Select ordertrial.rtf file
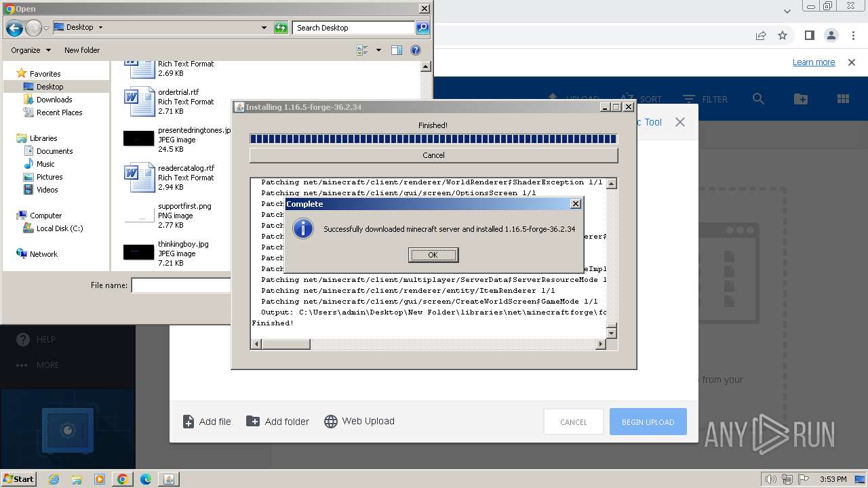This screenshot has width=868, height=488. tap(170, 102)
